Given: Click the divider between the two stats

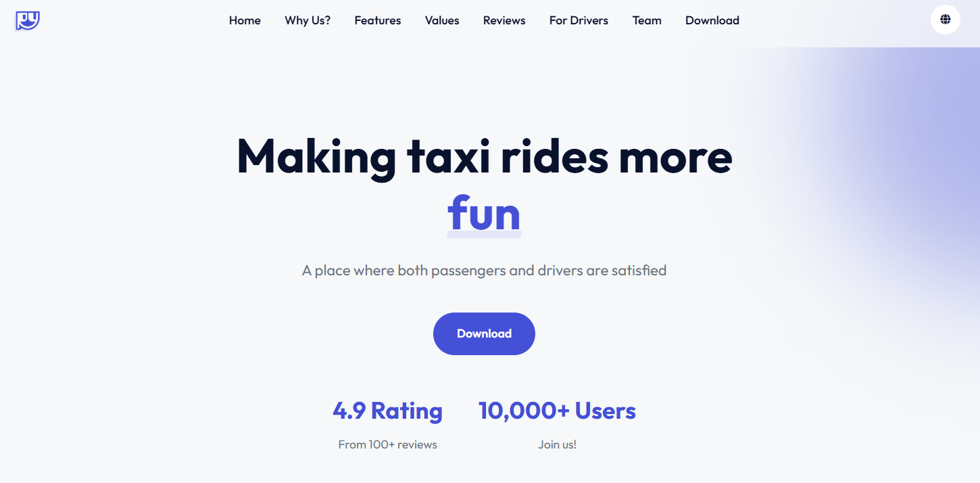Looking at the screenshot, I should click(x=462, y=421).
